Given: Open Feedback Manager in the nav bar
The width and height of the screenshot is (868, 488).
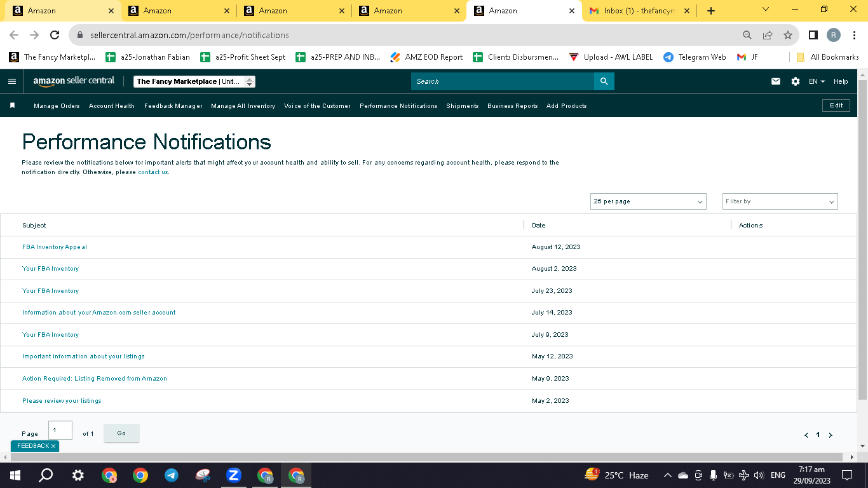Looking at the screenshot, I should pos(173,106).
